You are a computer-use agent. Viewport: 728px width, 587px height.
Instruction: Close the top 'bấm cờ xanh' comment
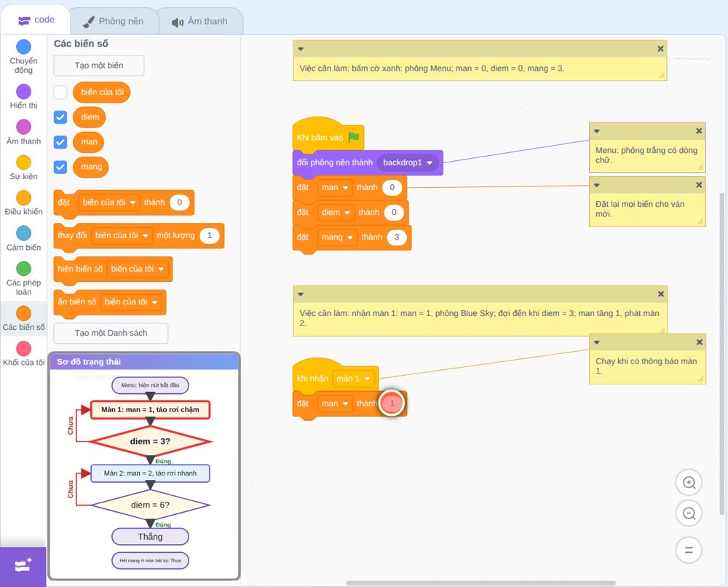(661, 49)
